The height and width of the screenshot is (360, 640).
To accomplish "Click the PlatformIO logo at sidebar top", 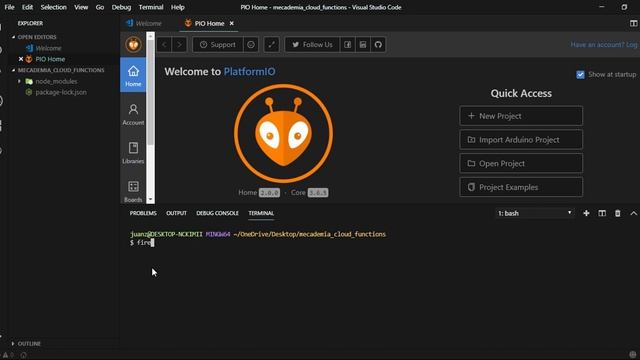I will (133, 44).
